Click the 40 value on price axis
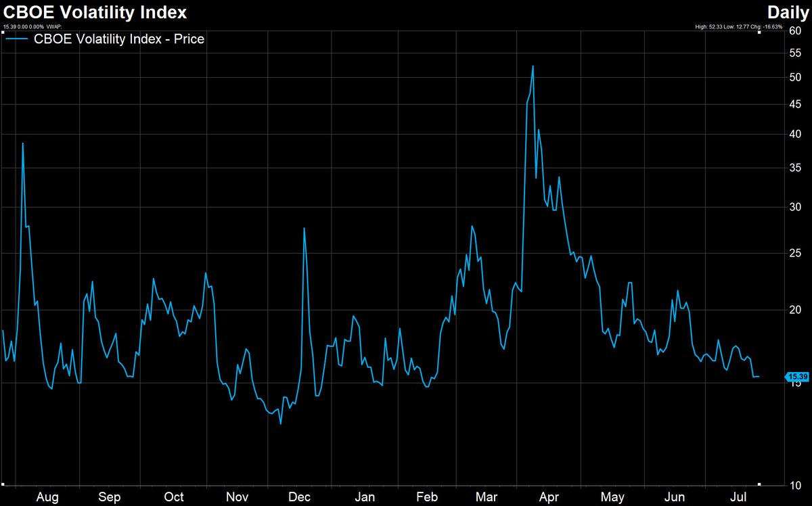 [x=795, y=134]
